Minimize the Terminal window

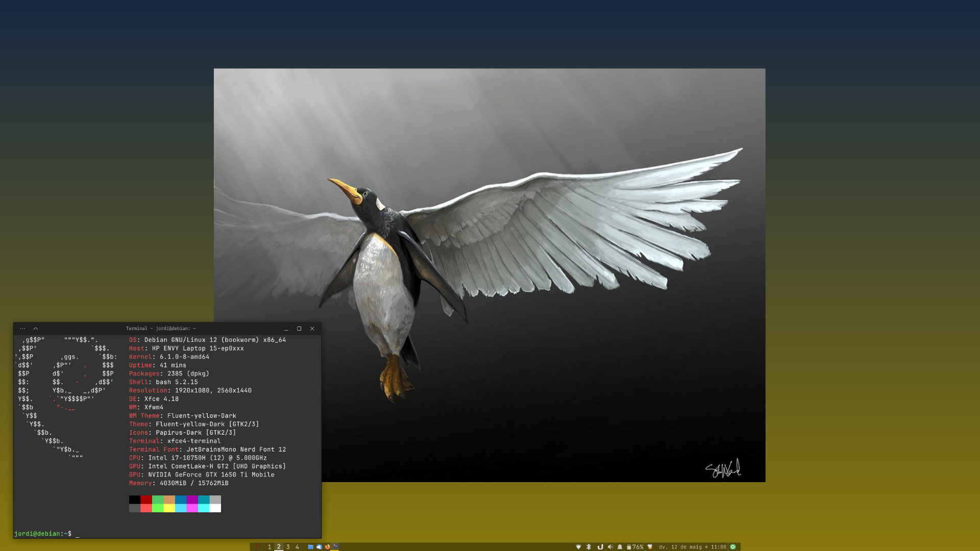(286, 329)
